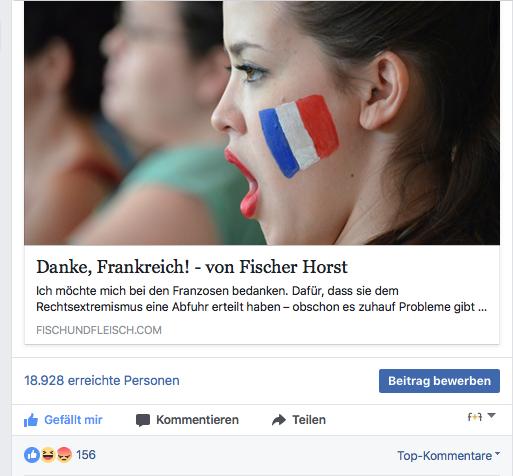Click the Beitrag bewerben button
Image resolution: width=513 pixels, height=476 pixels.
[x=439, y=381]
